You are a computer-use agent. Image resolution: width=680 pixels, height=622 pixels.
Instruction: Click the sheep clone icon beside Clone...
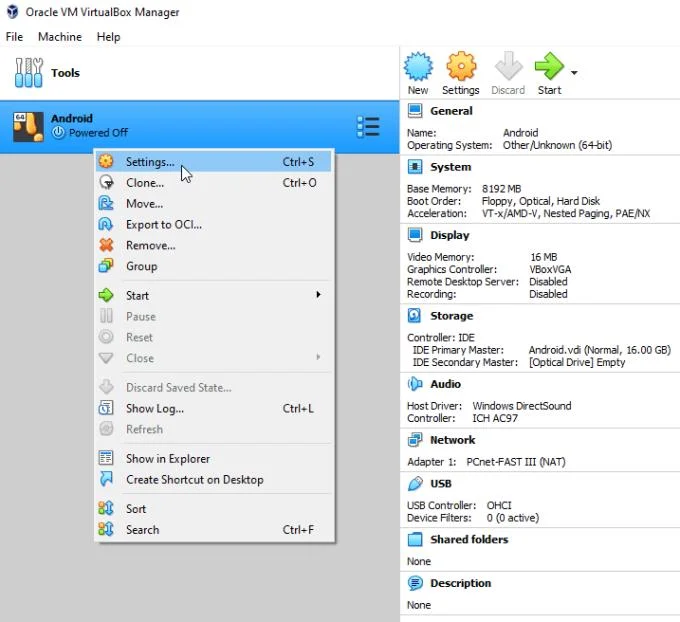106,182
